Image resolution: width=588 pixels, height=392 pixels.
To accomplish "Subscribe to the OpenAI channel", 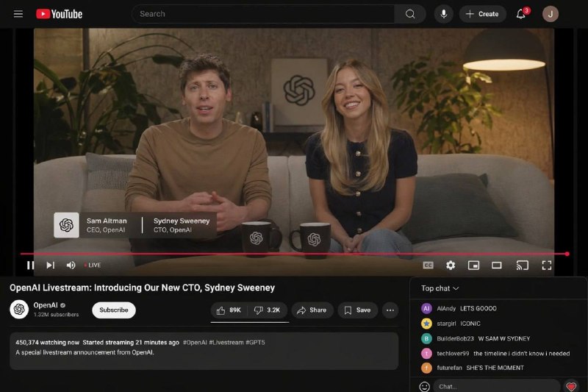I will click(x=114, y=310).
